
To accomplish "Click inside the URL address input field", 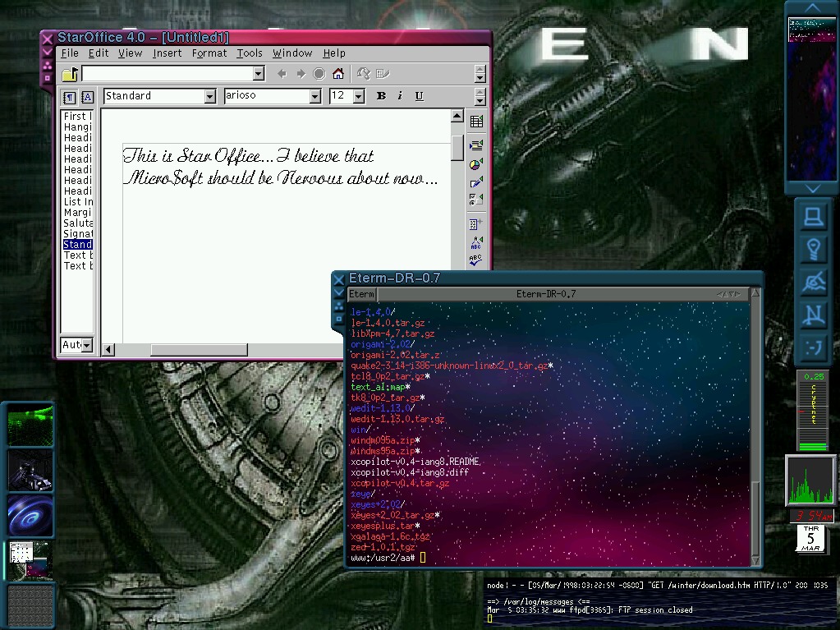I will point(168,73).
